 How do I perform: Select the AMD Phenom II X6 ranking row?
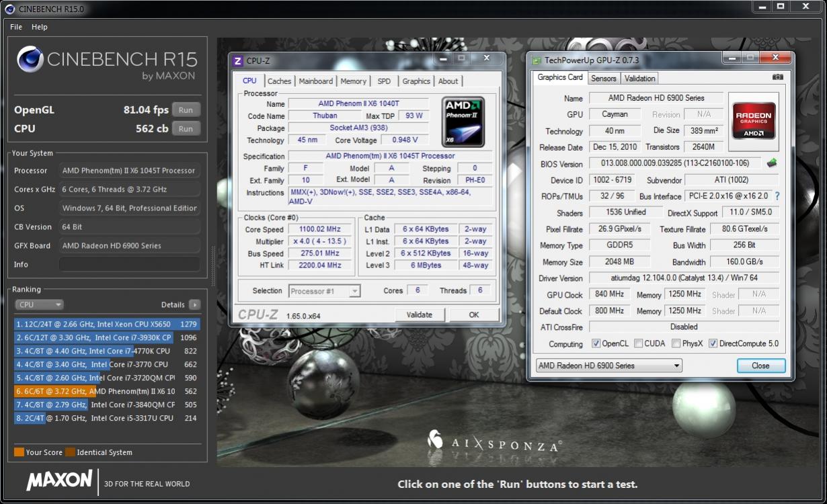107,391
